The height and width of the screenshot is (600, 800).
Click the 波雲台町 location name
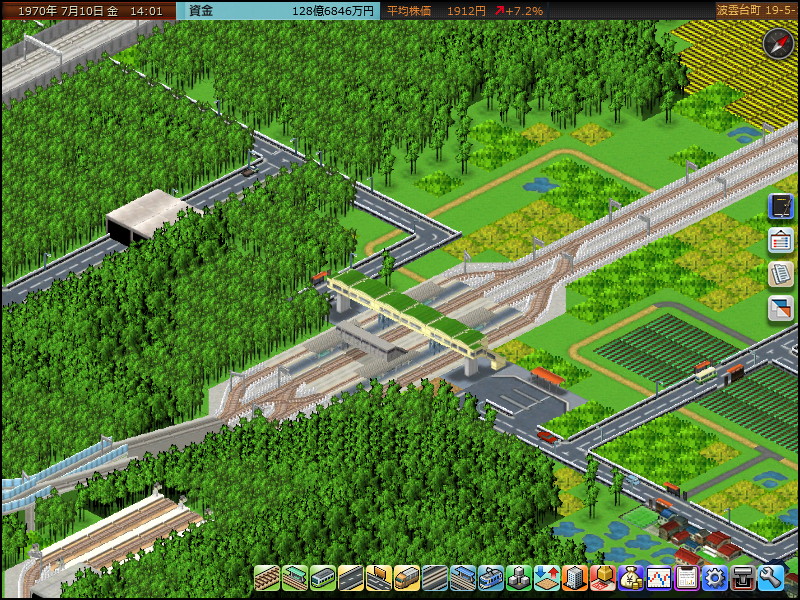[x=737, y=10]
